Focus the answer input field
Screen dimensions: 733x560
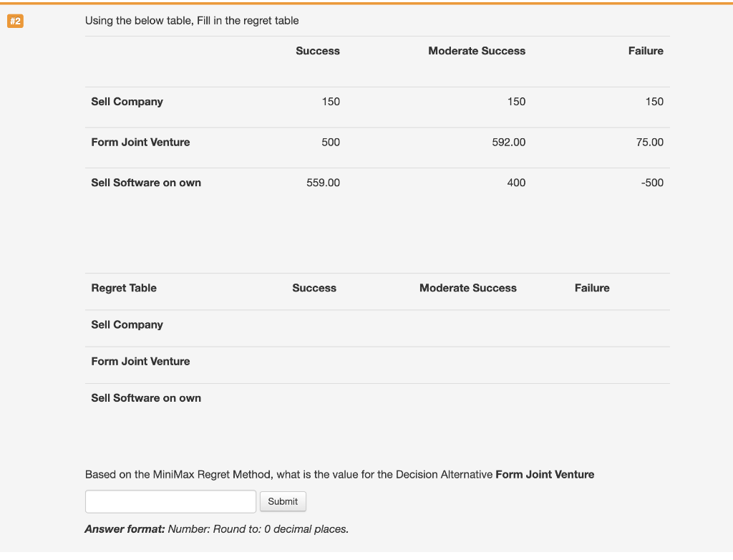click(170, 501)
